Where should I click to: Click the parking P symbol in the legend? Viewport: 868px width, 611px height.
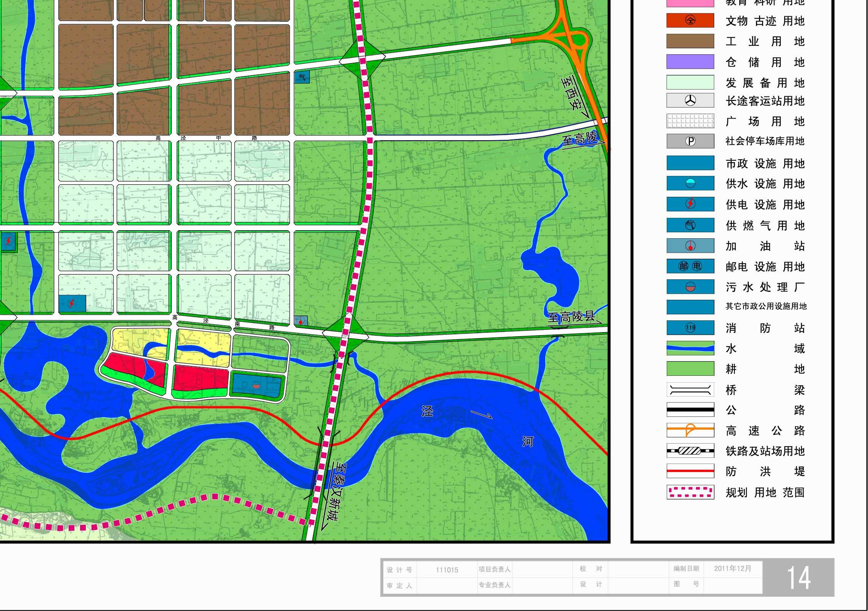[690, 141]
